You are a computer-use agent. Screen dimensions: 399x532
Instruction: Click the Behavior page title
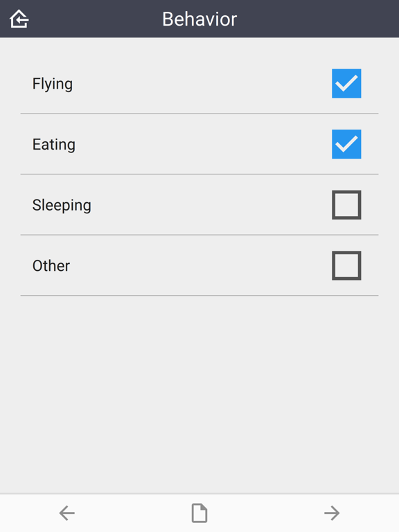tap(199, 19)
